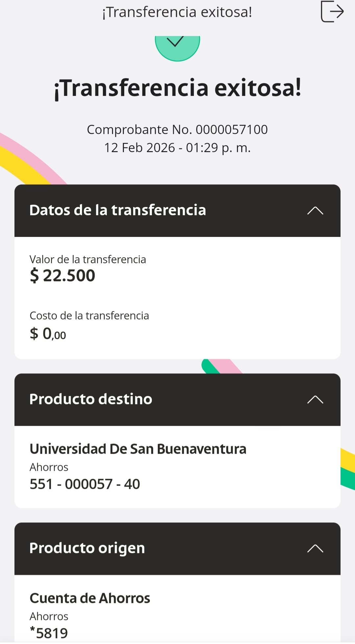Tap the date 12 Feb 2026 - 01:29 p. m.

[x=177, y=148]
